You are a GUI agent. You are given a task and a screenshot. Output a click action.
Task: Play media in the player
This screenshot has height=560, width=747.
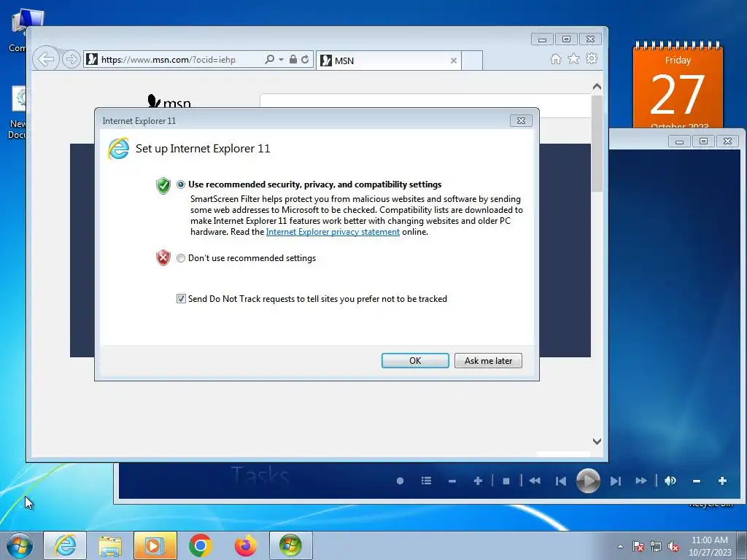pos(588,481)
